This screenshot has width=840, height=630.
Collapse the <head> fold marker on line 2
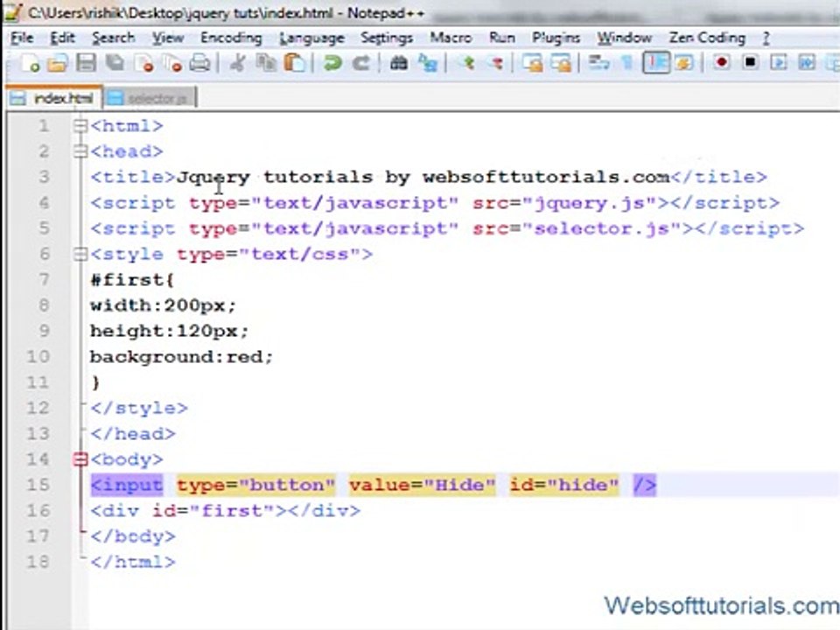pyautogui.click(x=80, y=152)
